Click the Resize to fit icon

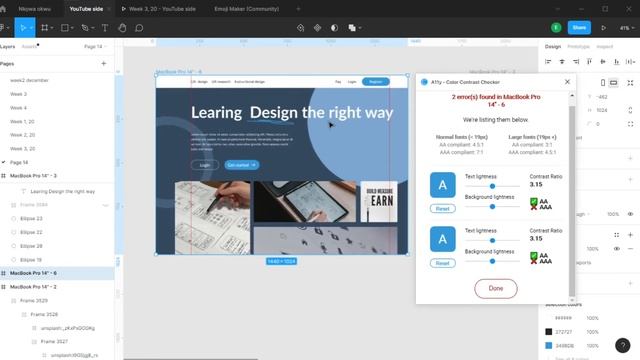(630, 83)
